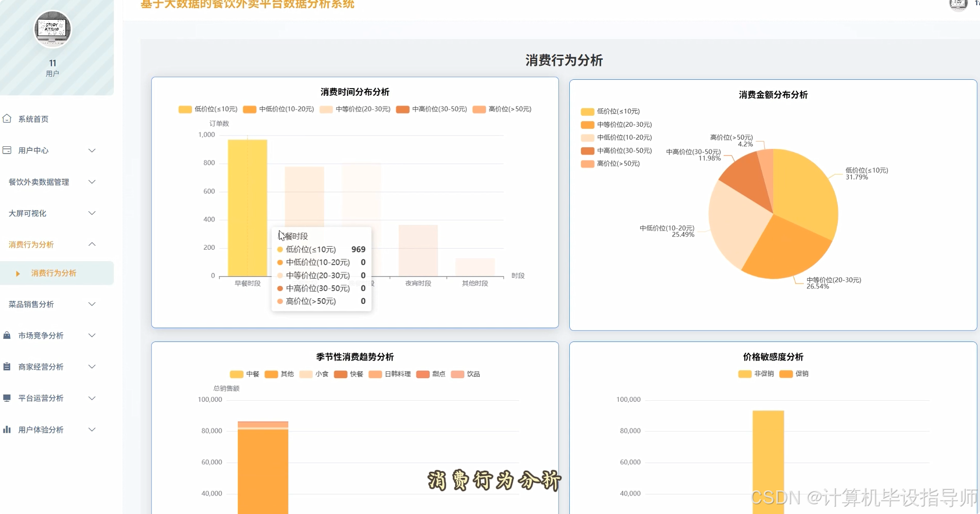Open the 系统首页 menu item
Viewport: 980px width, 514px height.
pos(33,119)
